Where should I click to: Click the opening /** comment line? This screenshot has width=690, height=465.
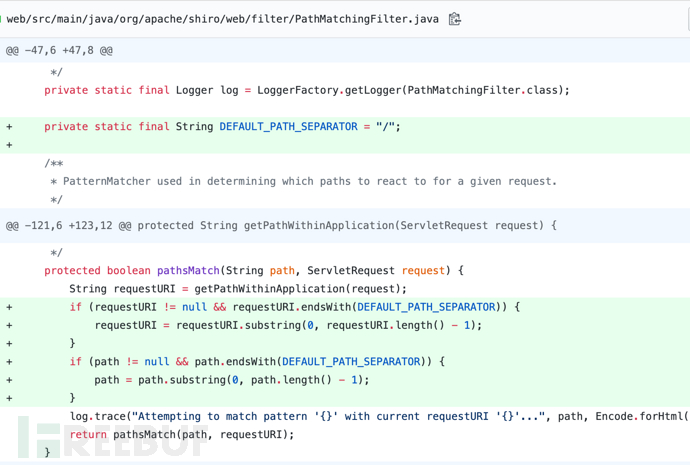pyautogui.click(x=55, y=163)
